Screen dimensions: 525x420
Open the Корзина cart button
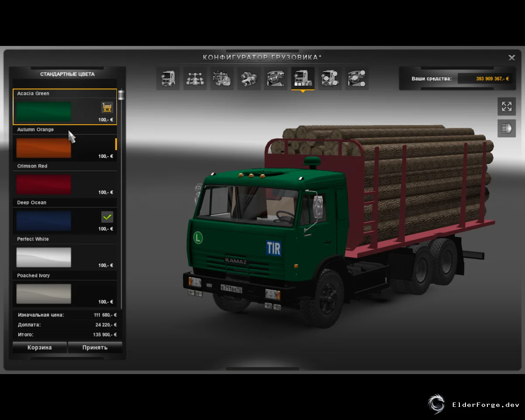click(x=40, y=347)
